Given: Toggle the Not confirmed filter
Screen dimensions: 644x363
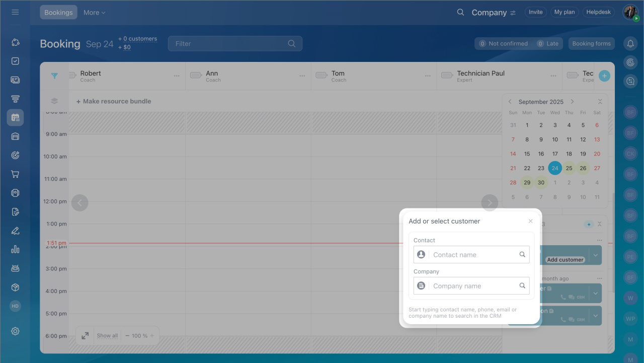Looking at the screenshot, I should coord(503,44).
